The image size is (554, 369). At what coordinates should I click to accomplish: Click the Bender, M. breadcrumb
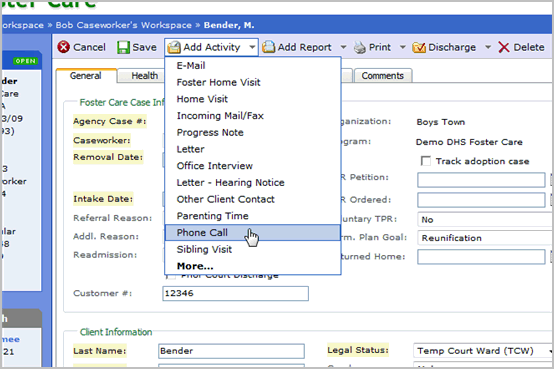tap(229, 25)
